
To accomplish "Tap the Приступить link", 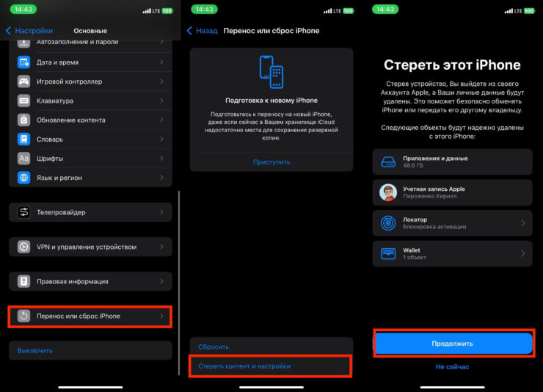I will pyautogui.click(x=271, y=161).
